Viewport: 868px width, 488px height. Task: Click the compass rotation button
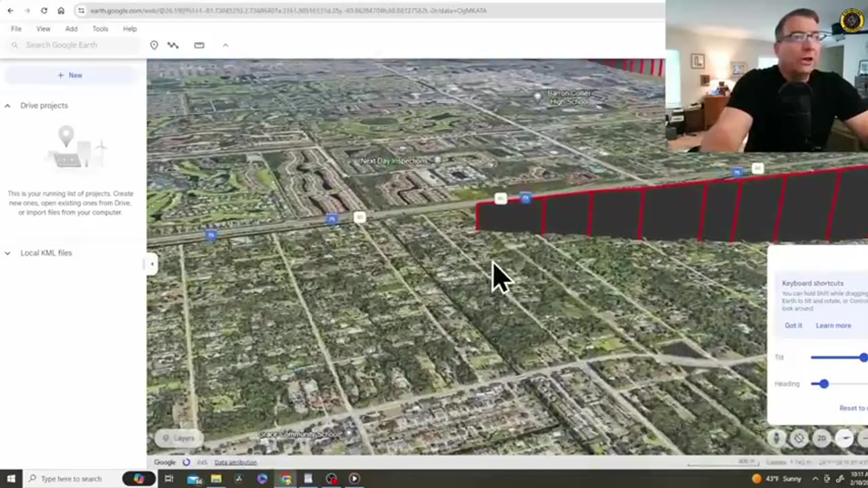(799, 439)
